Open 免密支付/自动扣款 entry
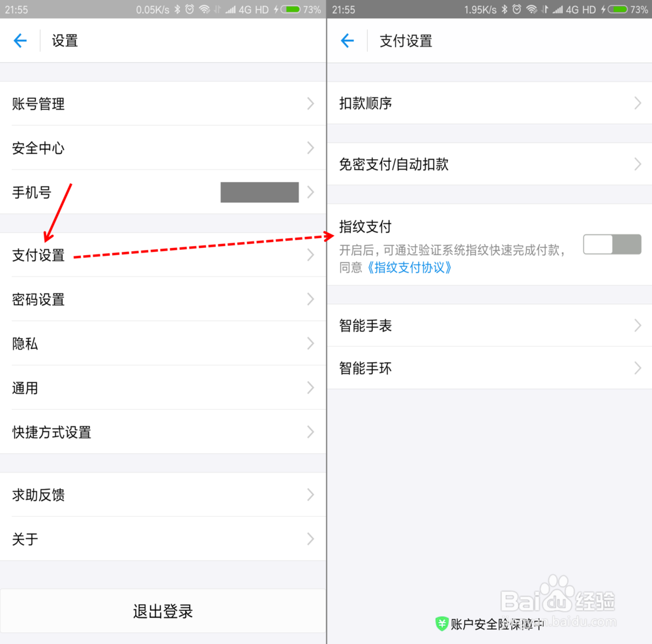The width and height of the screenshot is (652, 644). click(x=490, y=164)
